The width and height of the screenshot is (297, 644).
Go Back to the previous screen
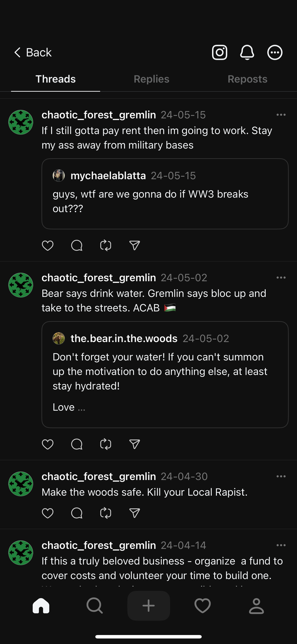point(33,53)
